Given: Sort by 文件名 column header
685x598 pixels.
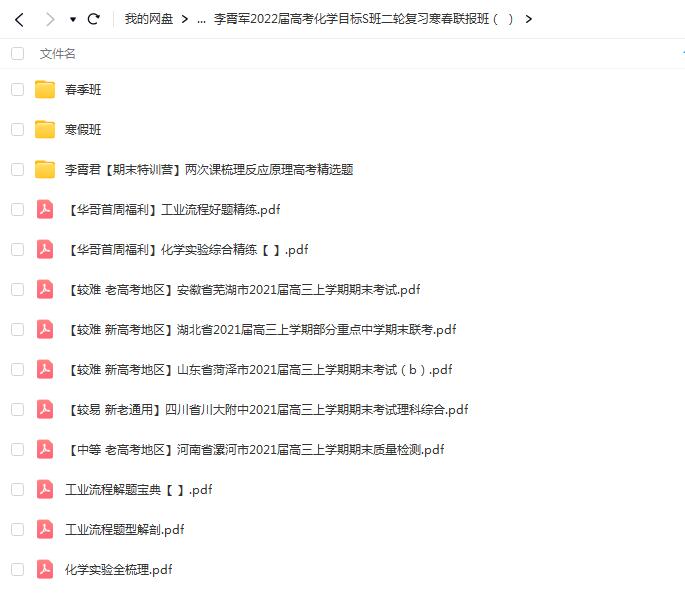Looking at the screenshot, I should (57, 53).
